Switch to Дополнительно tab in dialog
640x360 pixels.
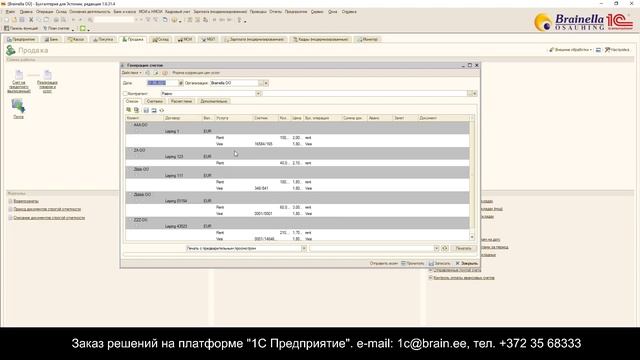[214, 101]
